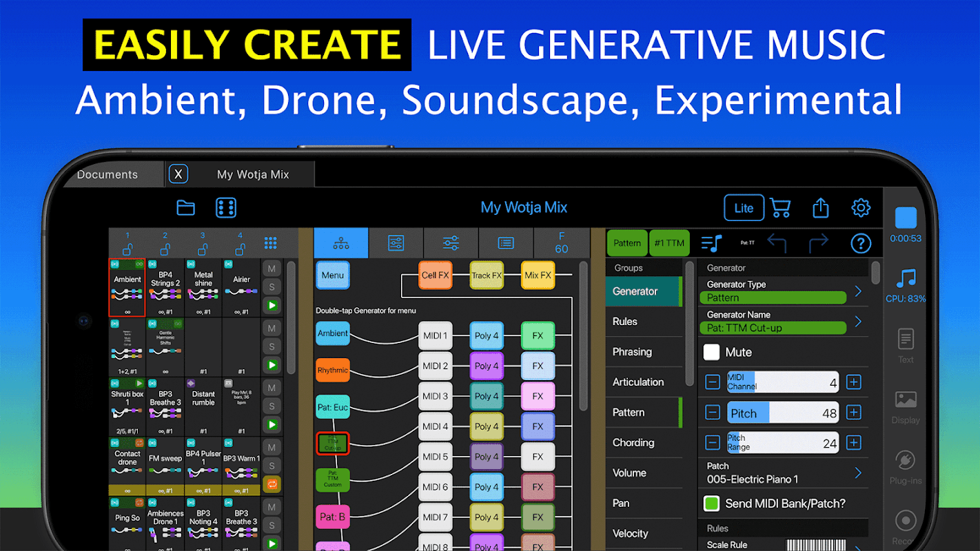Click the Pitch slider showing 48
Screen dimensions: 980x551
point(782,413)
